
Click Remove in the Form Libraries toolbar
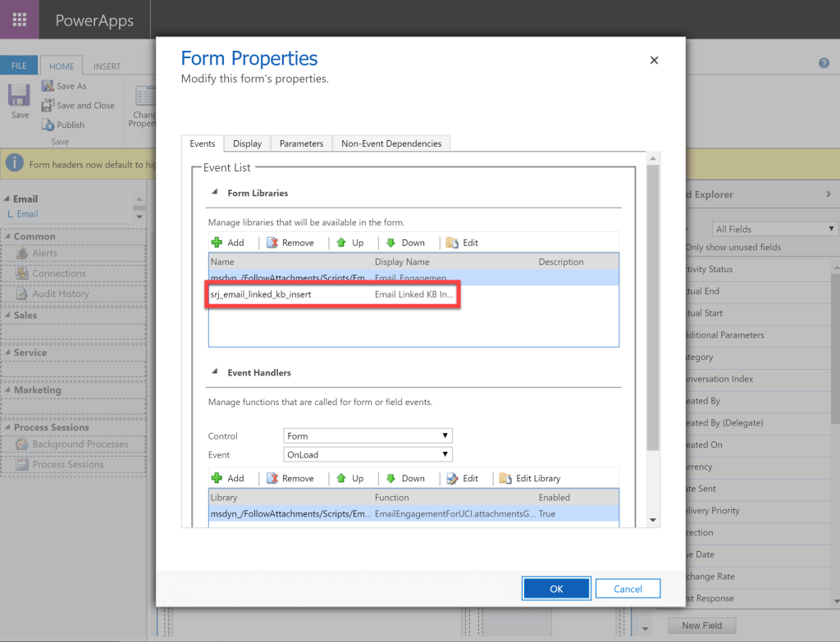(290, 243)
